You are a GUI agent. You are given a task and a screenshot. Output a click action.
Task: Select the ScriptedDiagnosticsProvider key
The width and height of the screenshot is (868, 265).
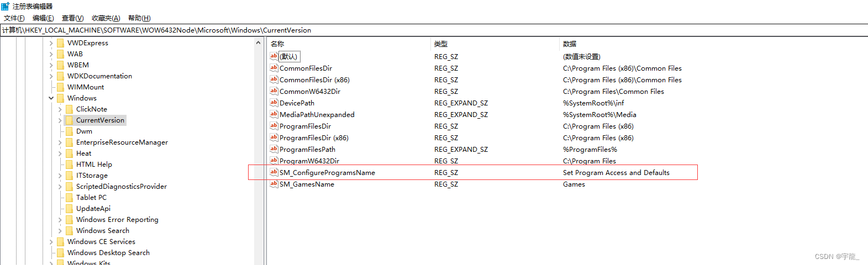point(122,187)
